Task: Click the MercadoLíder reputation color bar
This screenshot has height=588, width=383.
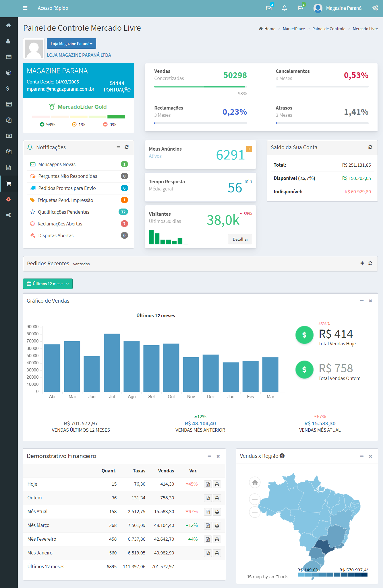Action: (x=79, y=117)
